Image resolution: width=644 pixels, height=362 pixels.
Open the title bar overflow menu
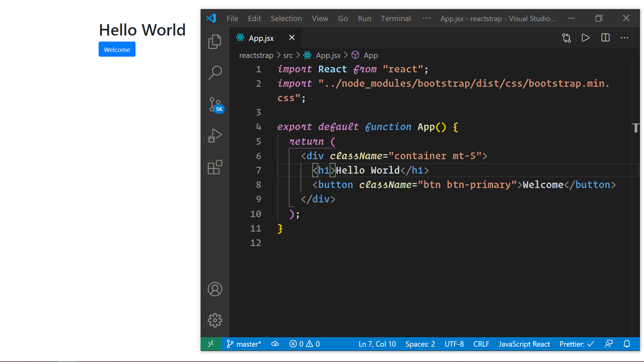[426, 18]
